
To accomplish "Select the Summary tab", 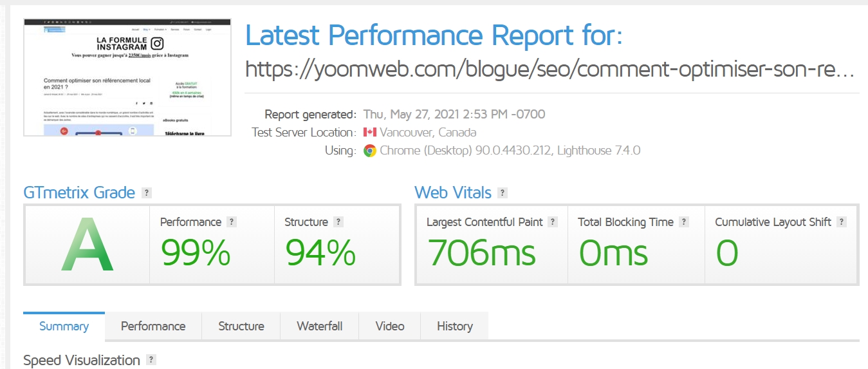I will point(64,326).
